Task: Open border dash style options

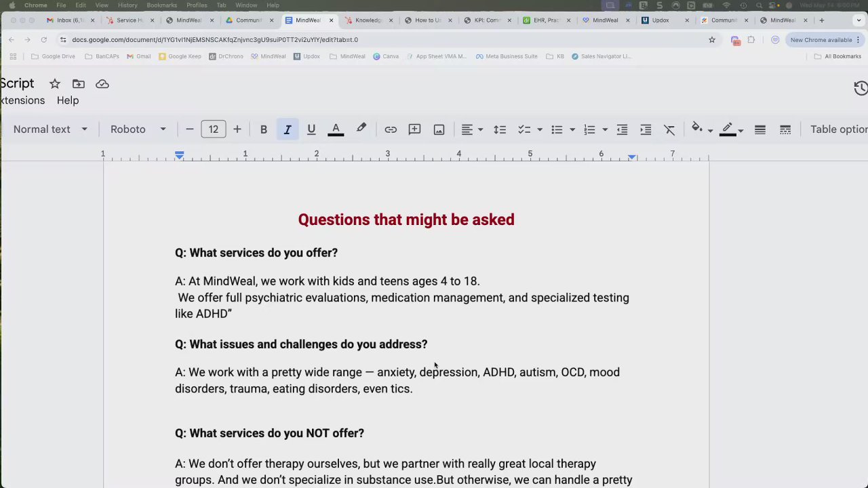Action: 785,129
